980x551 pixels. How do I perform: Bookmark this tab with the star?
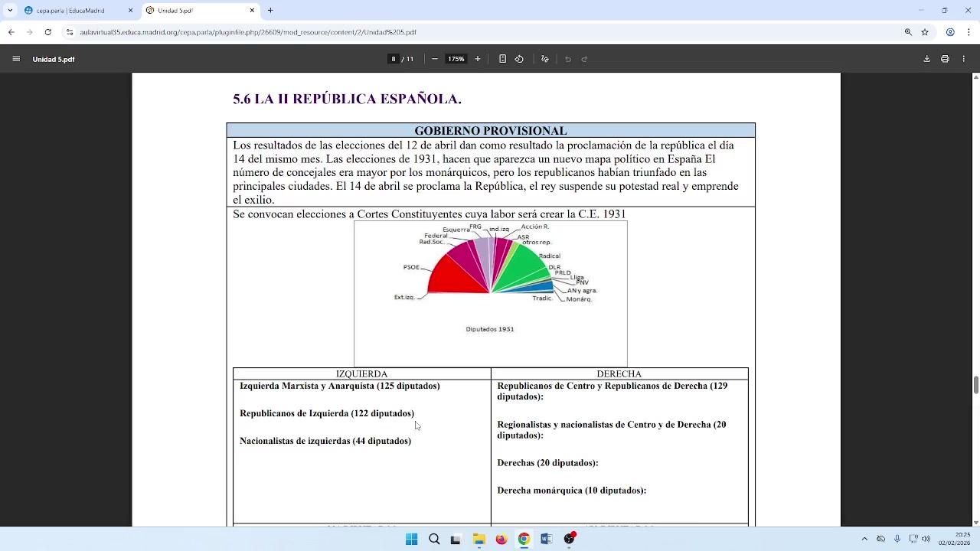(x=925, y=32)
